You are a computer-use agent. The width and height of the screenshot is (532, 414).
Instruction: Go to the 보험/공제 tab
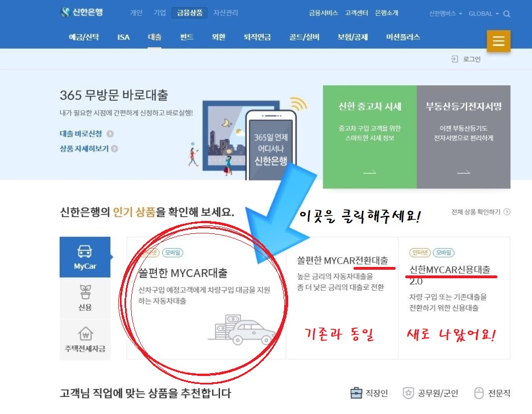352,37
